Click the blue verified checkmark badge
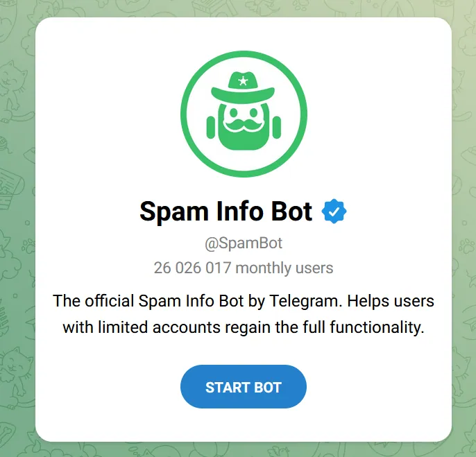 coord(334,212)
